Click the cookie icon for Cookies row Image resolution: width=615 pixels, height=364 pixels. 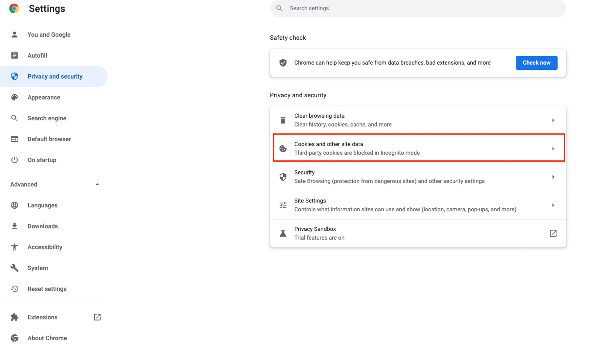[x=283, y=149]
